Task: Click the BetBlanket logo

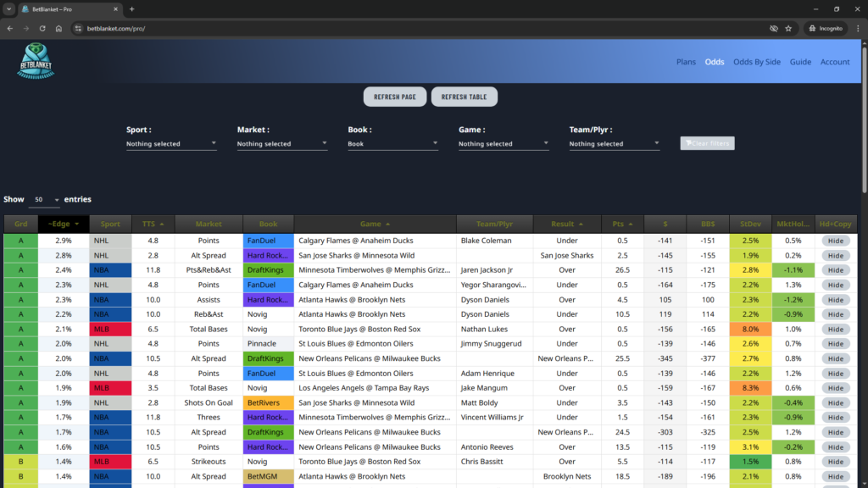Action: (36, 61)
